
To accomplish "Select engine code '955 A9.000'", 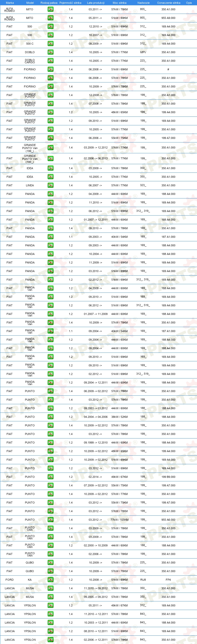I will coord(168,18).
